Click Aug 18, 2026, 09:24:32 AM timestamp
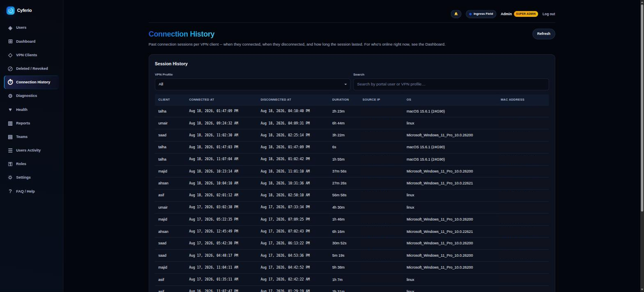 click(214, 123)
